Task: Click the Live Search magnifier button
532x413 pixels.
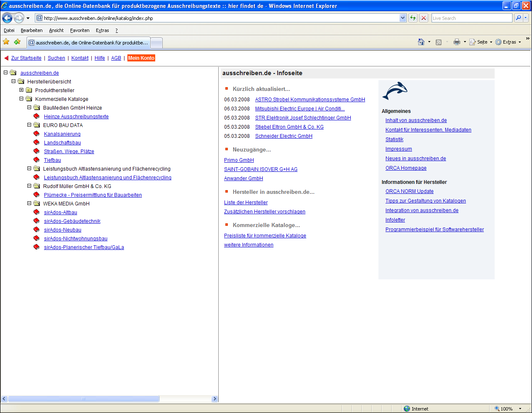Action: 518,18
